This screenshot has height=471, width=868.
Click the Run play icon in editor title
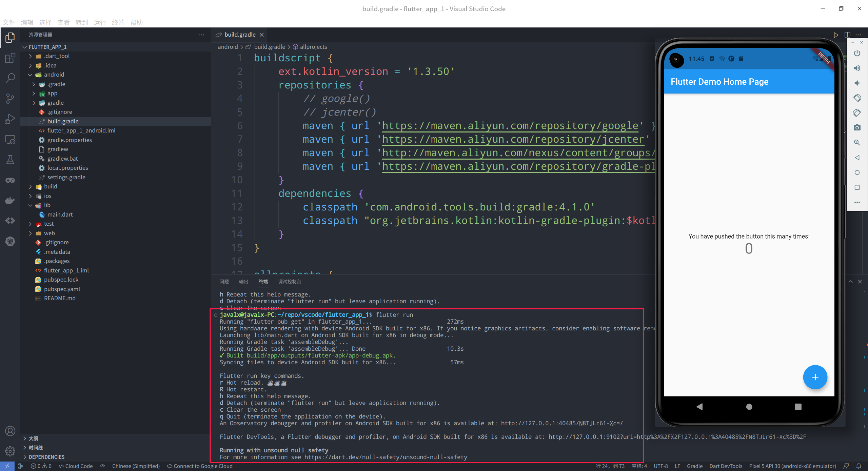pos(836,35)
